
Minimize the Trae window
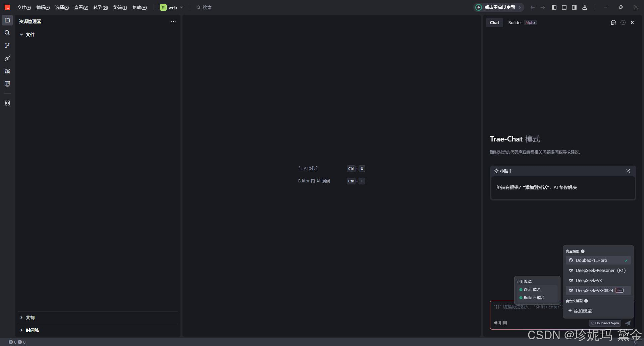(605, 7)
